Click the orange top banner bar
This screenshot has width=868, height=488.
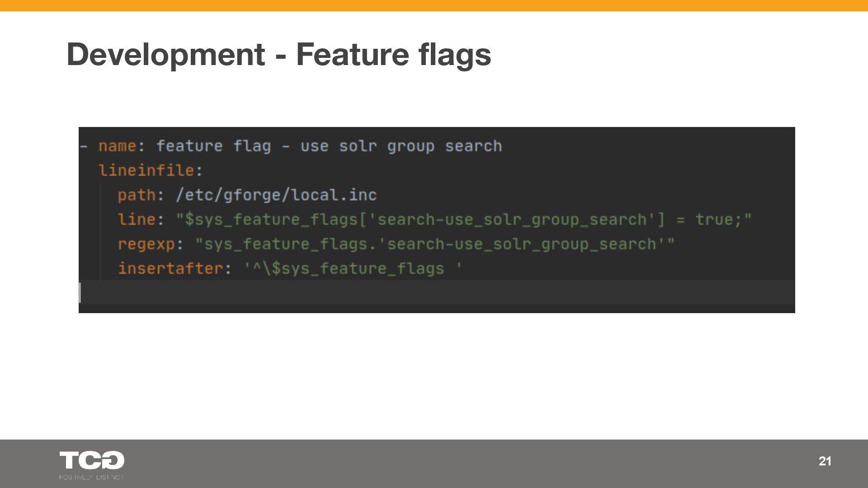coord(434,5)
